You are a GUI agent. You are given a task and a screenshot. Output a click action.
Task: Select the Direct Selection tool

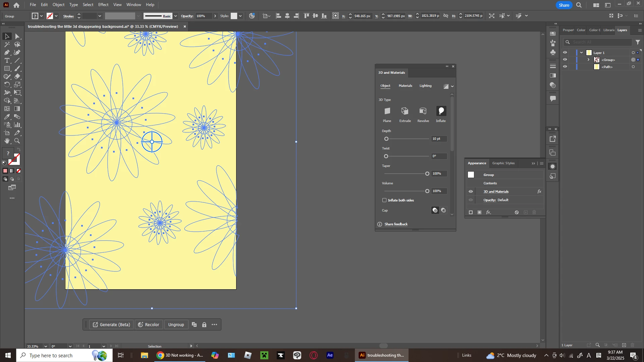coord(17,37)
